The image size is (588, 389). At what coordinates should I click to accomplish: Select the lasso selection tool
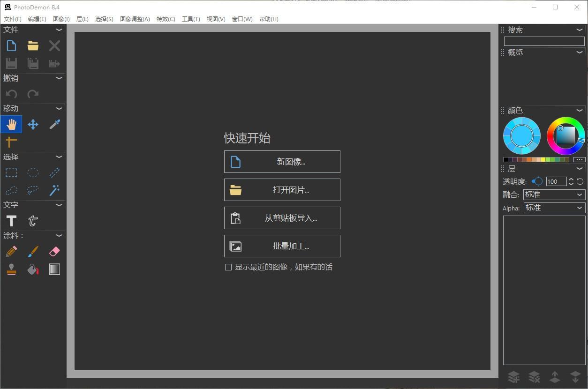(x=33, y=190)
